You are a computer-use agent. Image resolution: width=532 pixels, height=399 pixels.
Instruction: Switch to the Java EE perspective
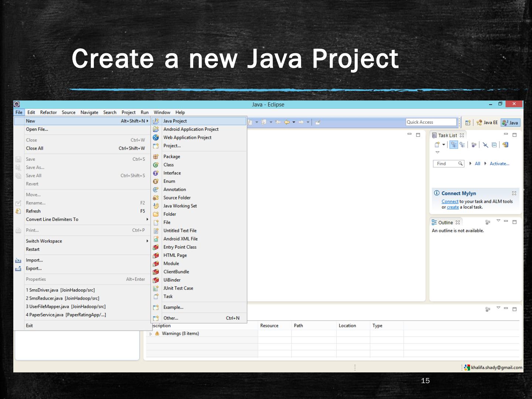coord(487,123)
